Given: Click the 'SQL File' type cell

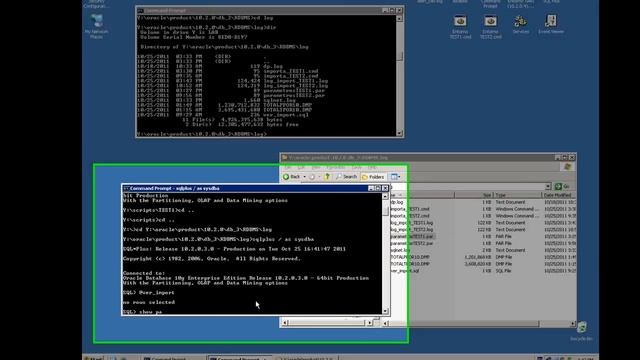Looking at the screenshot, I should [x=503, y=271].
